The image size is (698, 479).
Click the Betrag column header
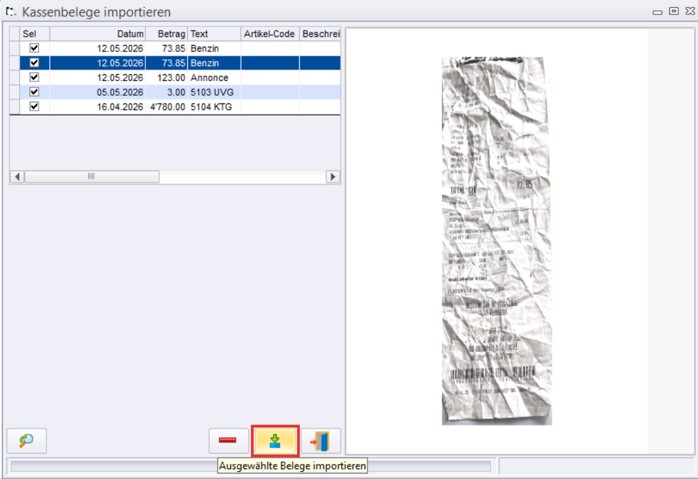[166, 34]
